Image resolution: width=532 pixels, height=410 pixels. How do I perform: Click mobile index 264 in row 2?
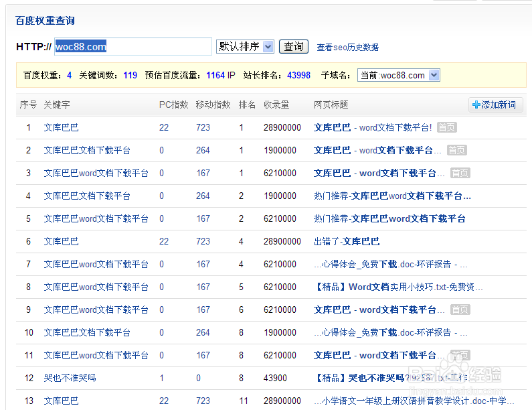coord(203,150)
